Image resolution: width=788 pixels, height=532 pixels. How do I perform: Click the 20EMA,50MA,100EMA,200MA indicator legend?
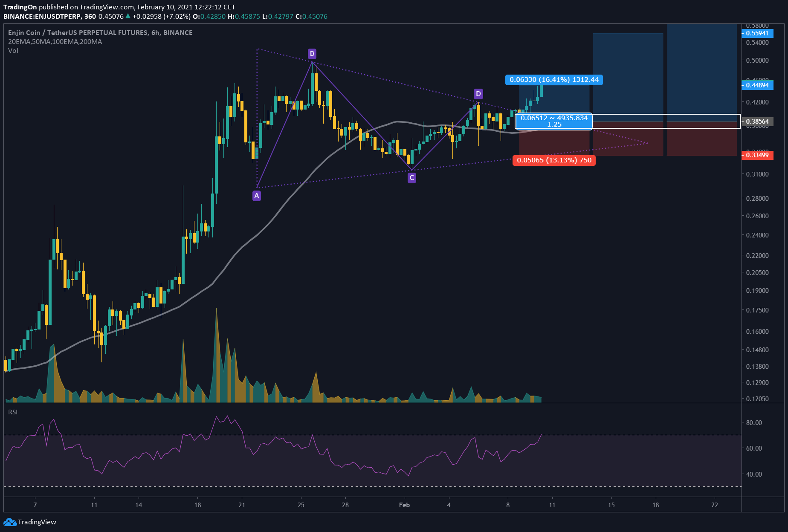pos(55,42)
